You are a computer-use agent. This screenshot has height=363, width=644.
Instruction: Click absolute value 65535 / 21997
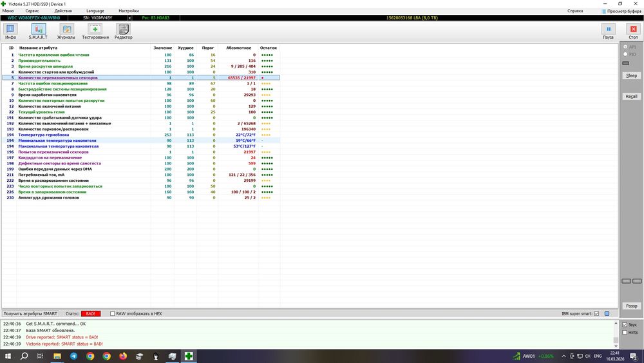241,78
